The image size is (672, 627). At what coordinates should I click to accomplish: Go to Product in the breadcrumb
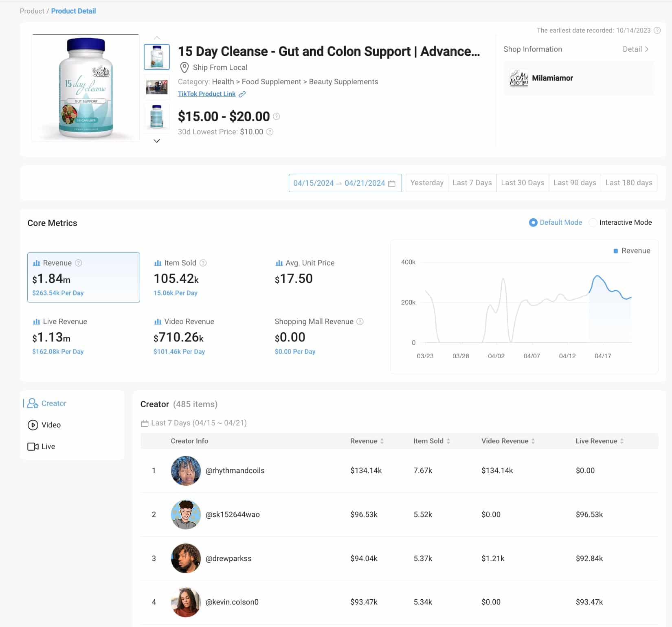click(x=32, y=11)
